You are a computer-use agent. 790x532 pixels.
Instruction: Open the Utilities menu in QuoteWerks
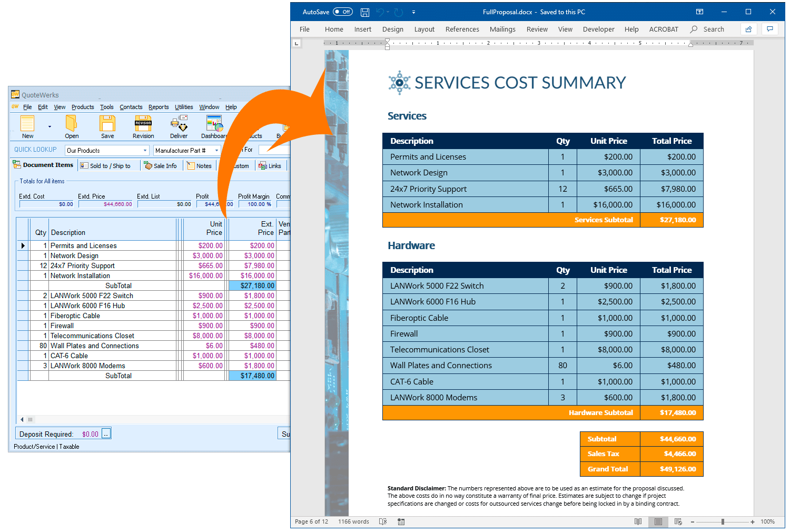click(184, 107)
